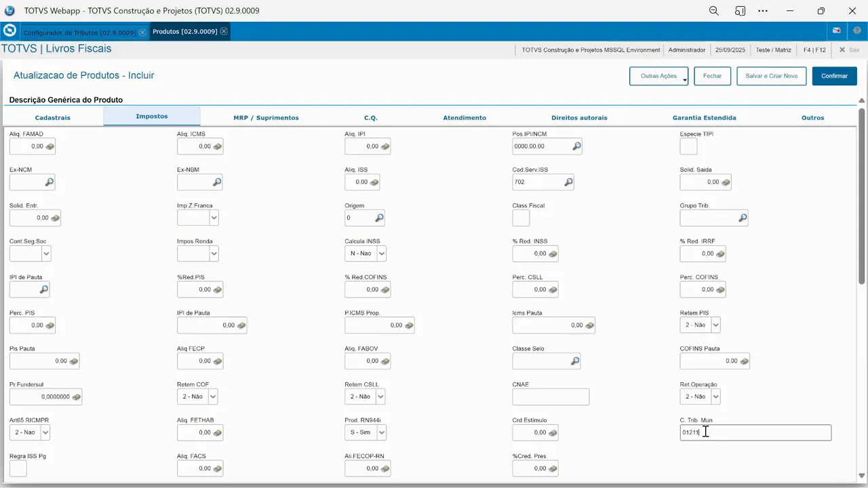Image resolution: width=868 pixels, height=488 pixels.
Task: Open the Retem PIS dropdown
Action: [715, 325]
